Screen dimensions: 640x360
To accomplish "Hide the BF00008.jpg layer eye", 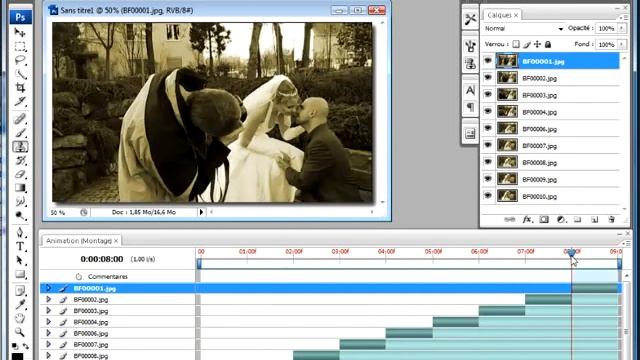I will (488, 162).
